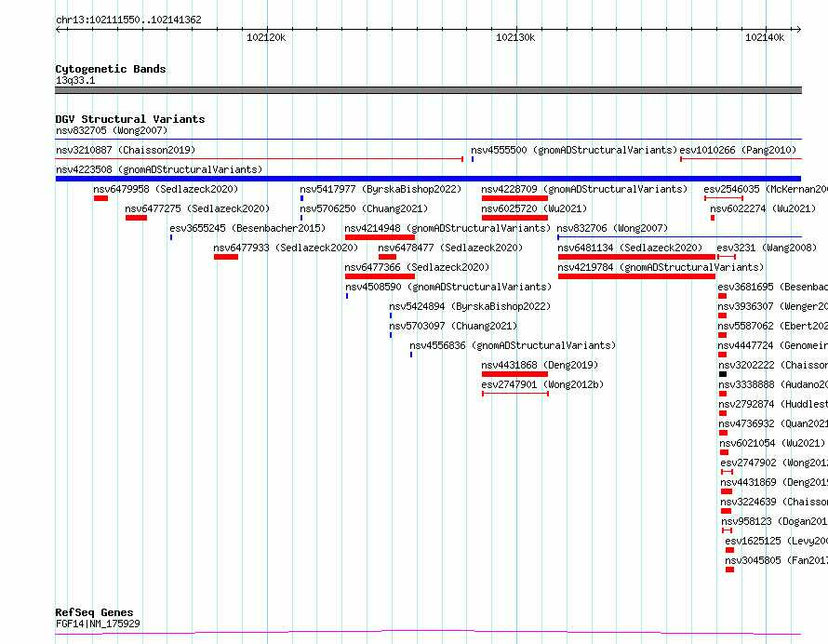The image size is (828, 644).
Task: Open nsv5417977 (ByrskaBishop2022) variant label
Action: click(x=381, y=189)
